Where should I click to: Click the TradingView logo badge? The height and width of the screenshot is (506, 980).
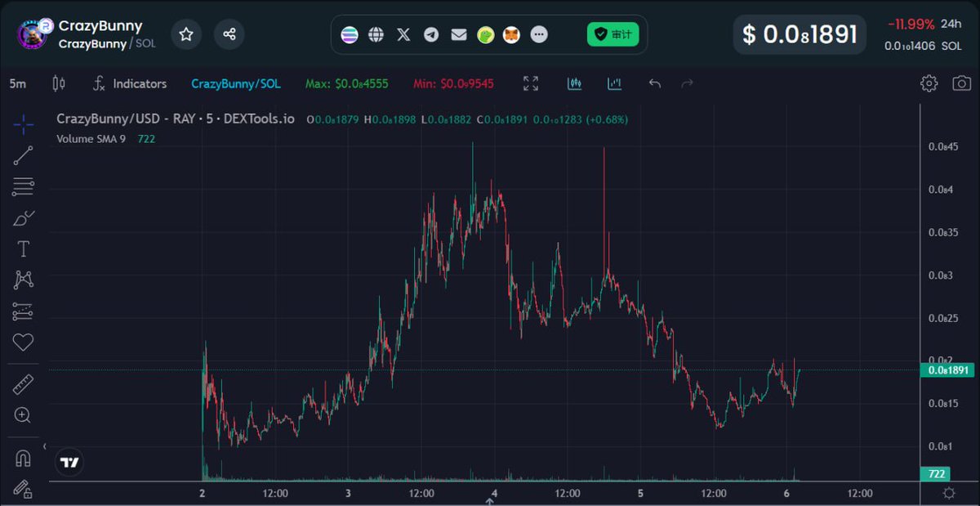coord(70,463)
